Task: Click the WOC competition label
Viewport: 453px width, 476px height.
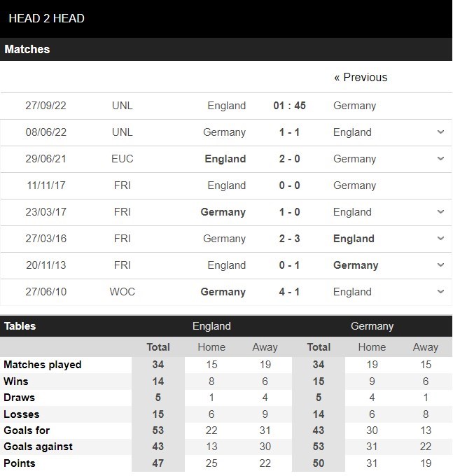Action: point(122,292)
